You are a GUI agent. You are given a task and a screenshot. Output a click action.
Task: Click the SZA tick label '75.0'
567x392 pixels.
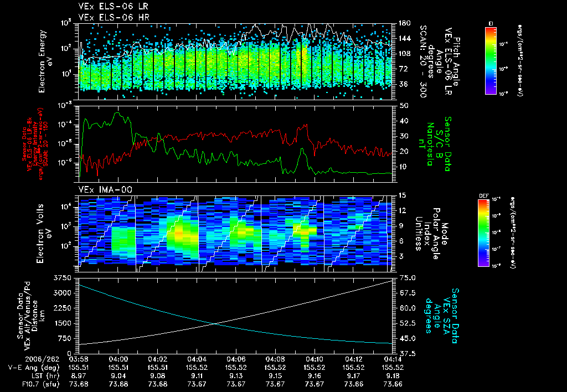[408, 278]
